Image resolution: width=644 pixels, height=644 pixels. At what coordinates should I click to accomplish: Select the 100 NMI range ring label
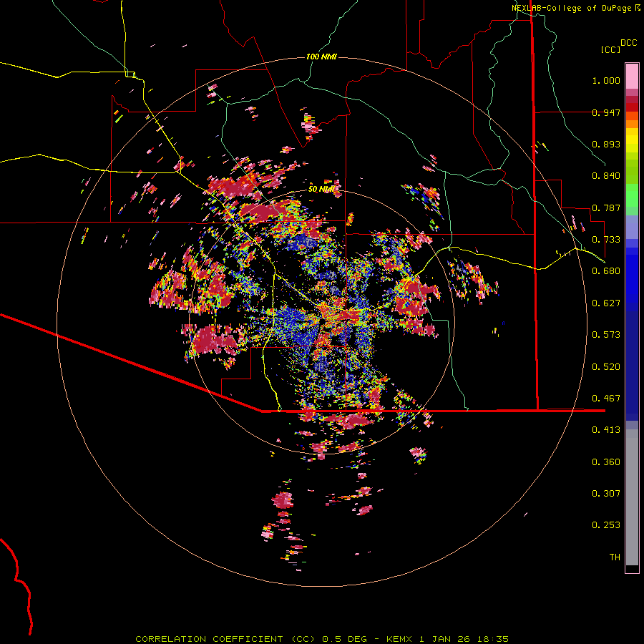[321, 57]
